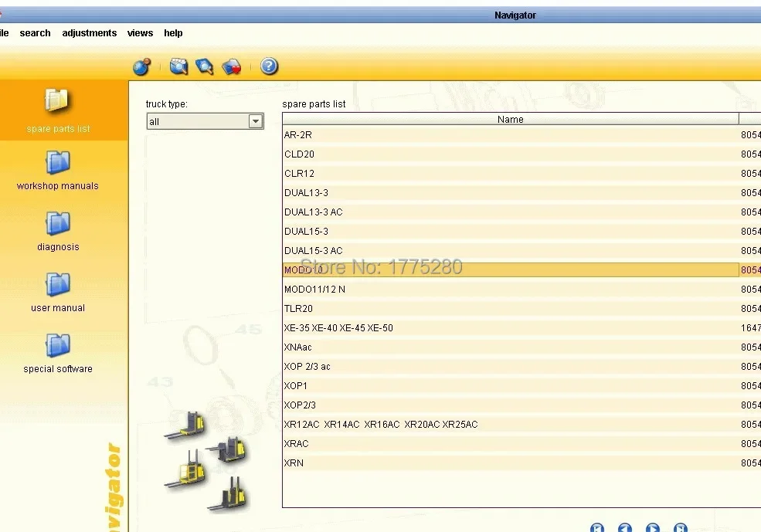Image resolution: width=761 pixels, height=532 pixels.
Task: Select the DUAL15-3 AC row
Action: tap(386, 250)
